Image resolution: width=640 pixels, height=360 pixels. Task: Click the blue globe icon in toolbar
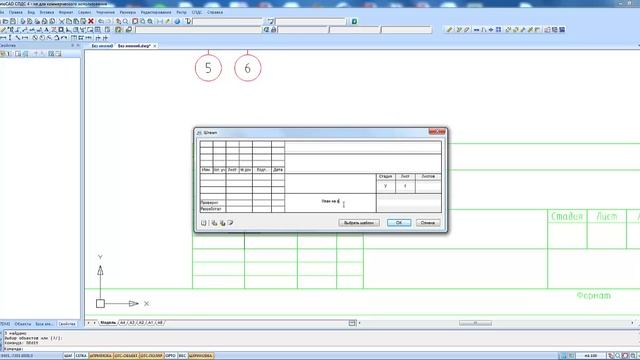[x=177, y=21]
